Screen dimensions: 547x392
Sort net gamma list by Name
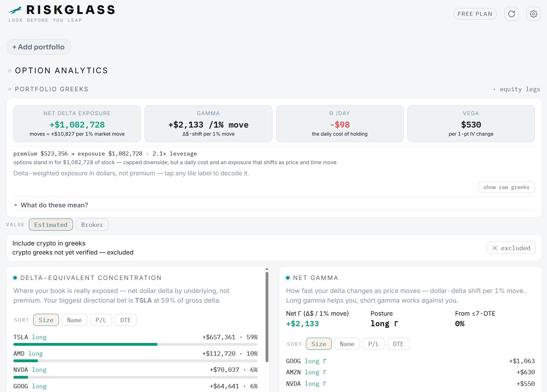coord(347,344)
